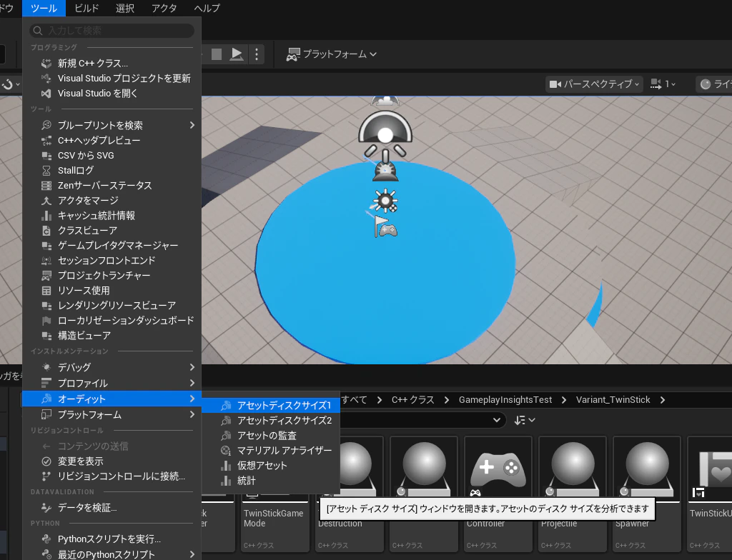
Task: Open the パースペクティブ viewport dropdown
Action: point(595,84)
